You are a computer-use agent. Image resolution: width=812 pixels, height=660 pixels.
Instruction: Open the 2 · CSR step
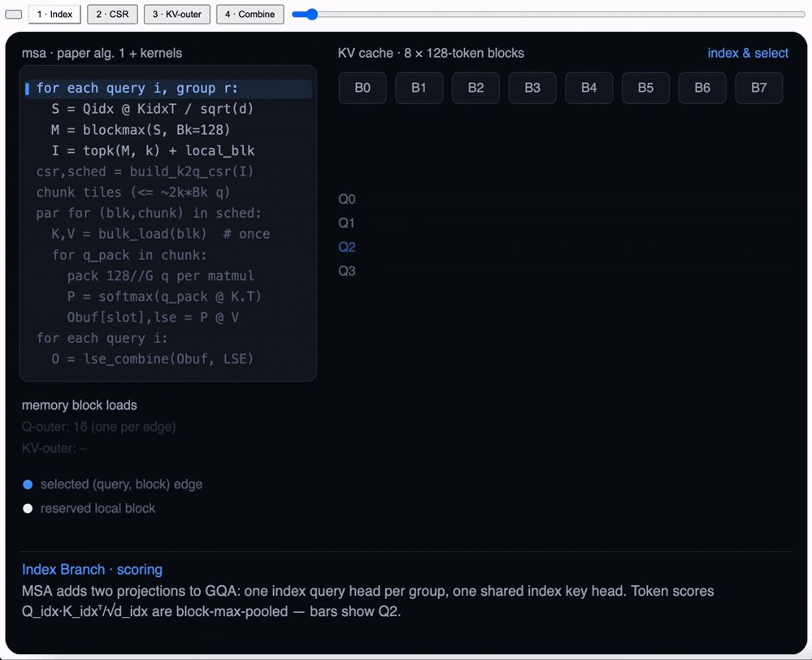click(x=112, y=15)
